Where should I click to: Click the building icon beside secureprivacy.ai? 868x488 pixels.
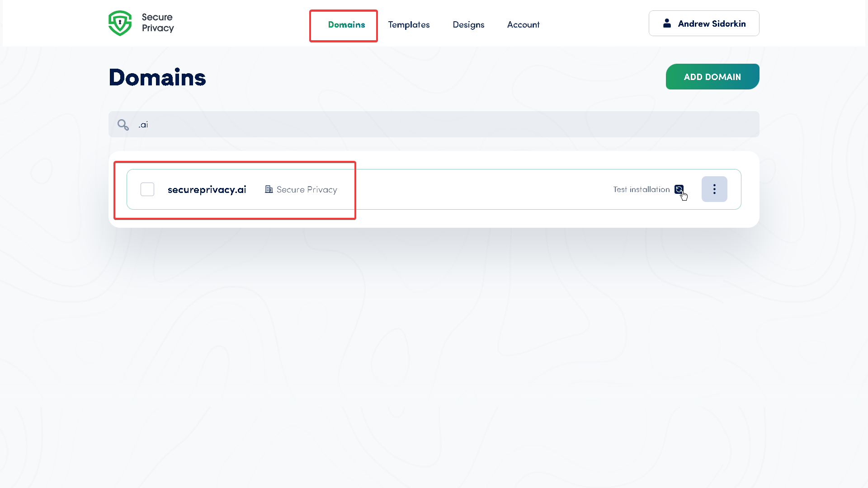(269, 189)
